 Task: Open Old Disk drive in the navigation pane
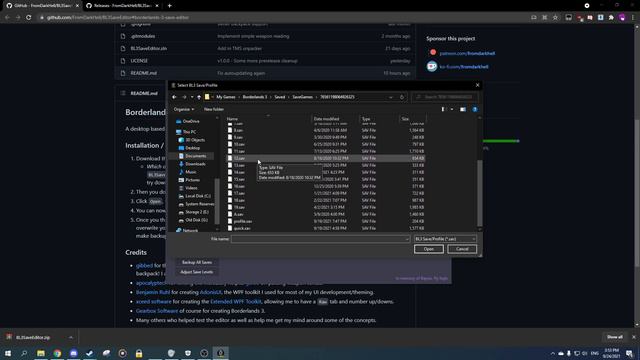(x=193, y=220)
